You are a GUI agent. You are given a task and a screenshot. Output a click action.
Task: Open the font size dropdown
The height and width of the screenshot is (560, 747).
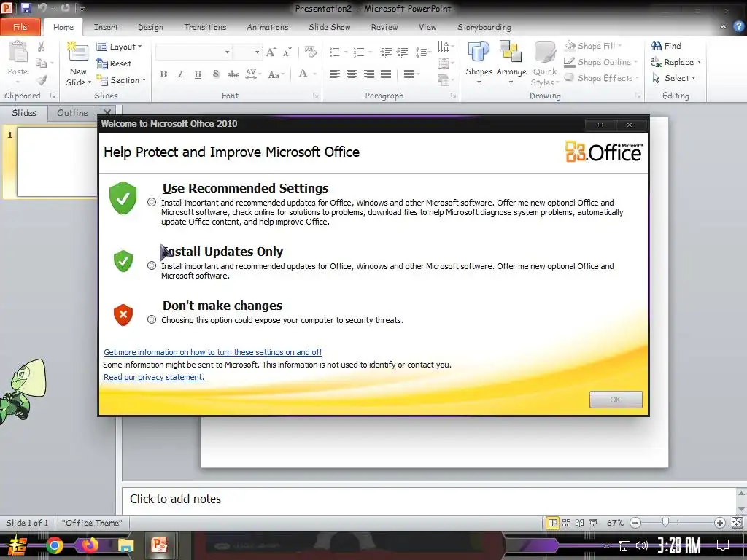click(258, 52)
